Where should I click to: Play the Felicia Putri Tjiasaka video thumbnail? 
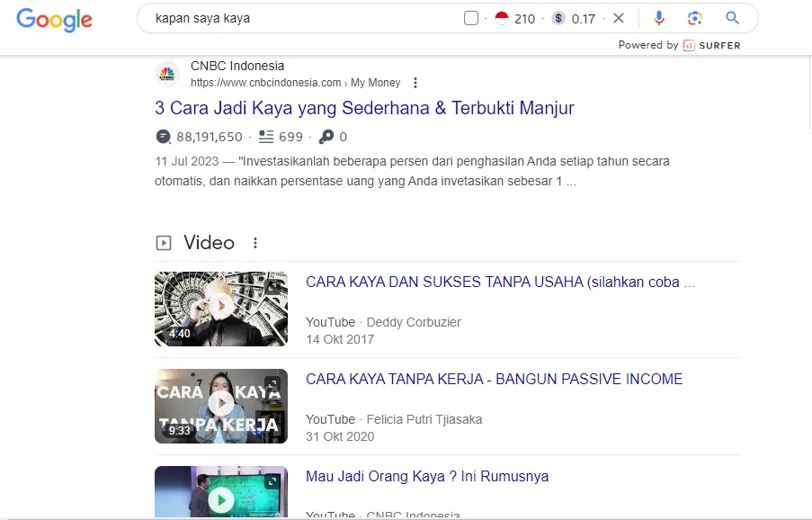[221, 406]
